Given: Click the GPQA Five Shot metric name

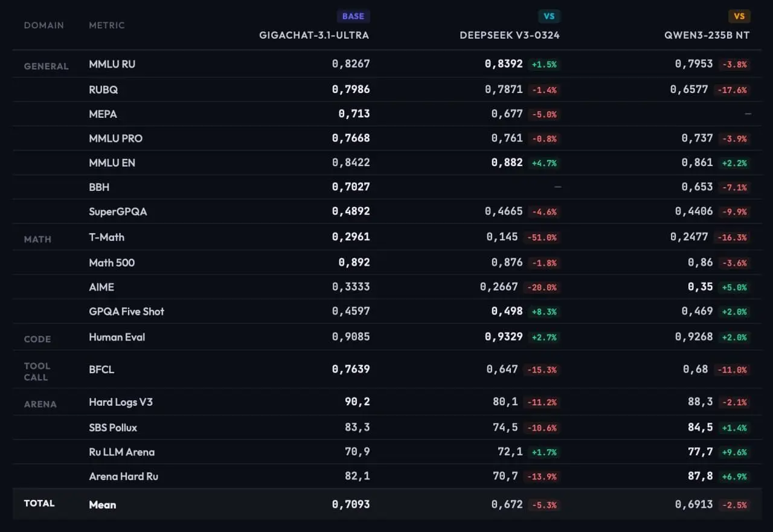Looking at the screenshot, I should (x=127, y=312).
